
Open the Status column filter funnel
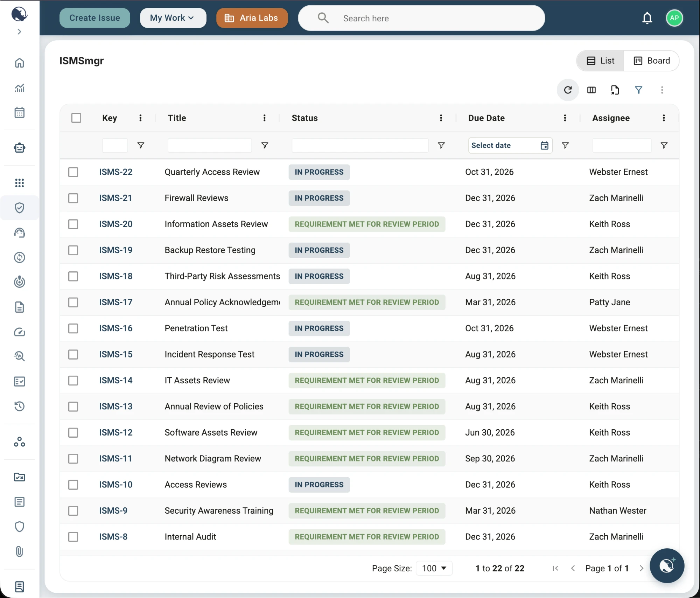point(441,145)
